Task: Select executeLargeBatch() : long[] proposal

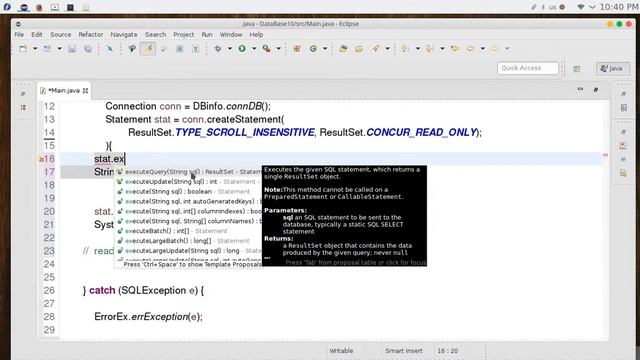Action: pyautogui.click(x=189, y=241)
